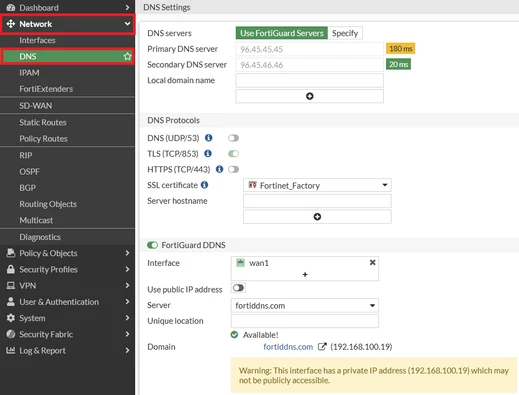Turn off the FortiGuard DDNS toggle
The image size is (519, 395).
pos(152,245)
